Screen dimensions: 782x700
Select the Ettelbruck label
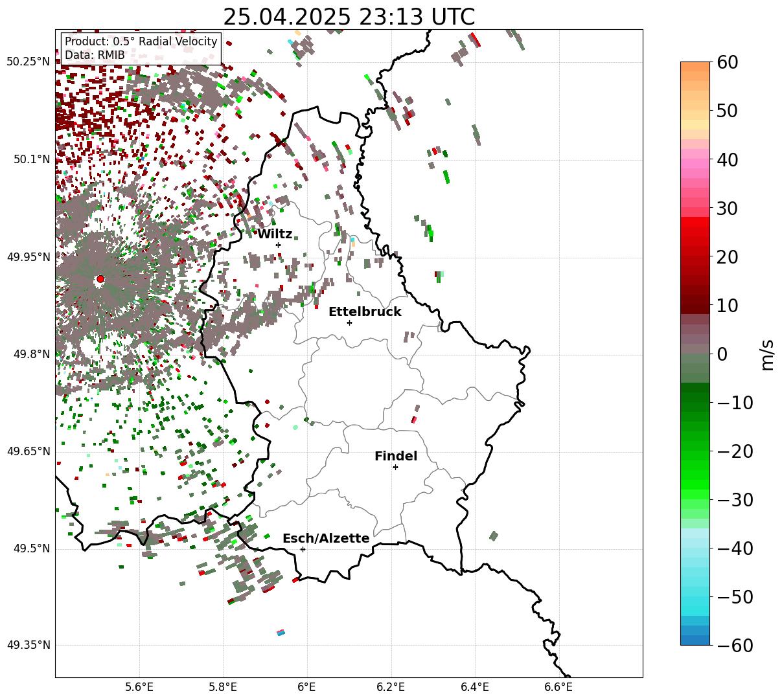pos(365,312)
